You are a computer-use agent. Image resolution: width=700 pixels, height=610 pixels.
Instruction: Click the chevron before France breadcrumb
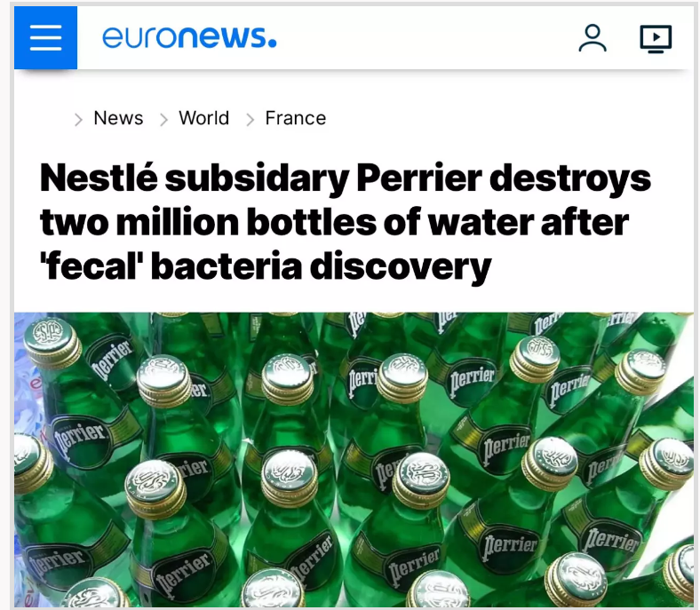point(250,120)
